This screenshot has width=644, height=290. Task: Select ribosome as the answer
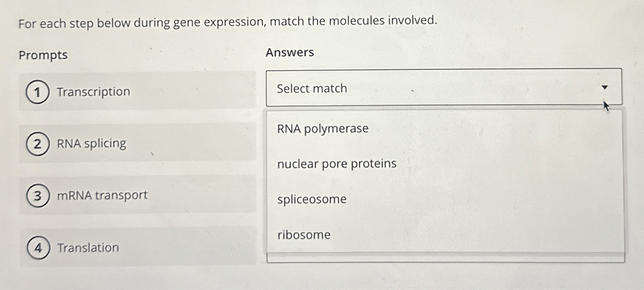click(x=303, y=235)
